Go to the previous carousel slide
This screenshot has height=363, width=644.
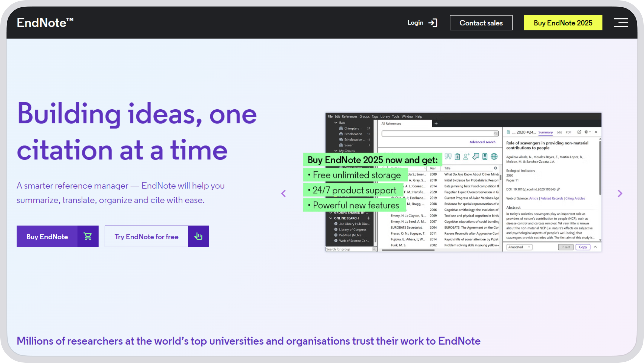(x=284, y=193)
